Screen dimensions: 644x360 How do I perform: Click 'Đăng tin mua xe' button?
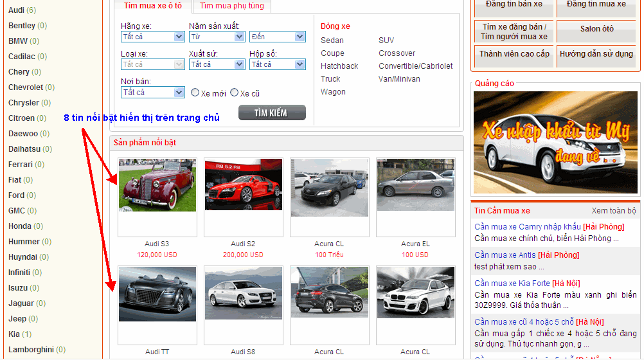[596, 7]
